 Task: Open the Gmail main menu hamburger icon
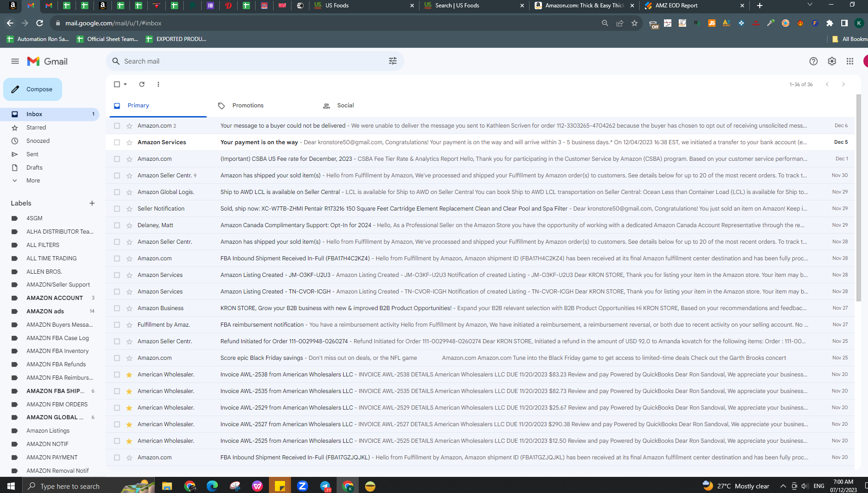(15, 61)
